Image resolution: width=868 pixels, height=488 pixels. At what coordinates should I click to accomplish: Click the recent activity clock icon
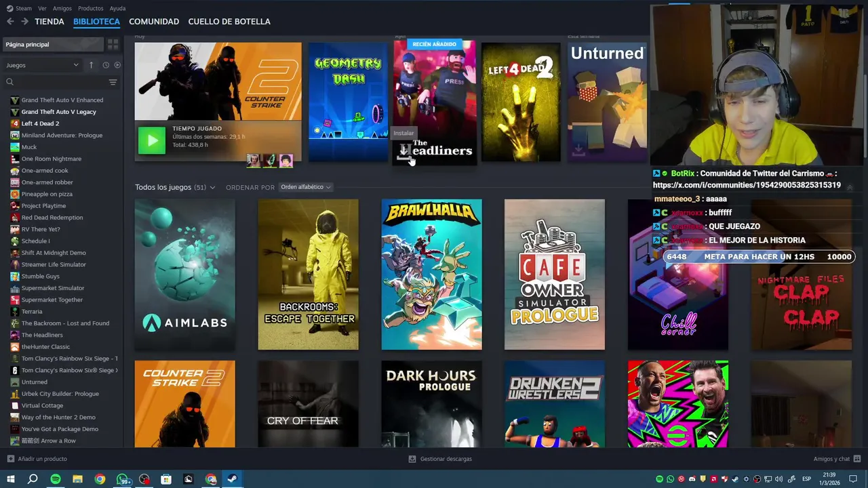point(106,65)
